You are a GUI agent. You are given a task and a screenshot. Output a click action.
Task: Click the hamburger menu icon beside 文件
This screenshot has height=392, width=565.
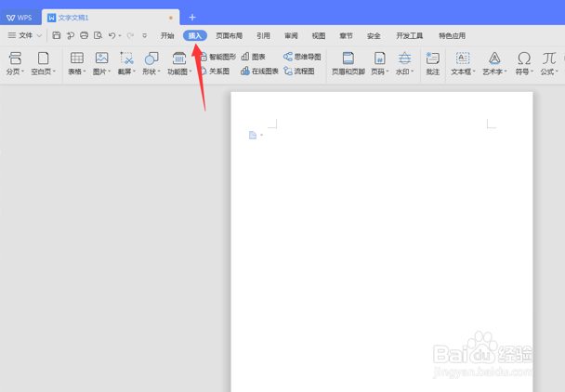[x=12, y=35]
